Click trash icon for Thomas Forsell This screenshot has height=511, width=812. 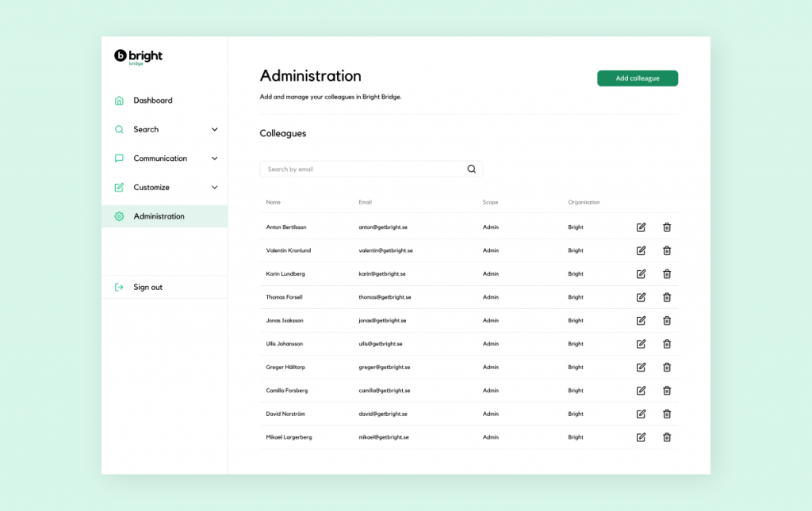[x=667, y=297]
